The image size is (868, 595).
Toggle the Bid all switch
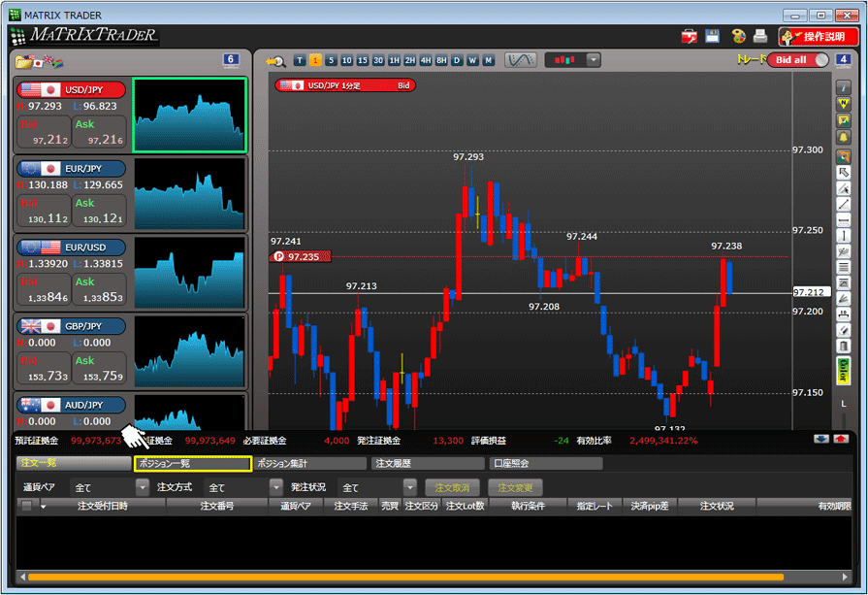[798, 60]
